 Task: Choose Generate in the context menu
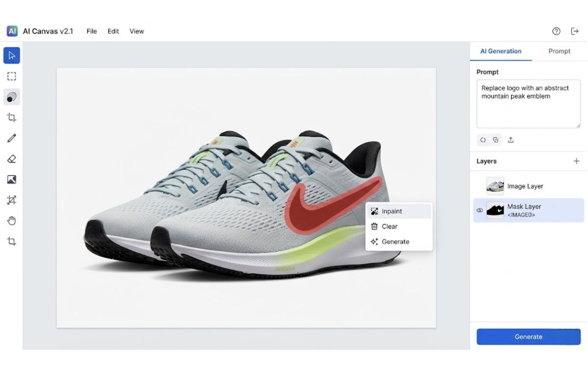tap(399, 242)
